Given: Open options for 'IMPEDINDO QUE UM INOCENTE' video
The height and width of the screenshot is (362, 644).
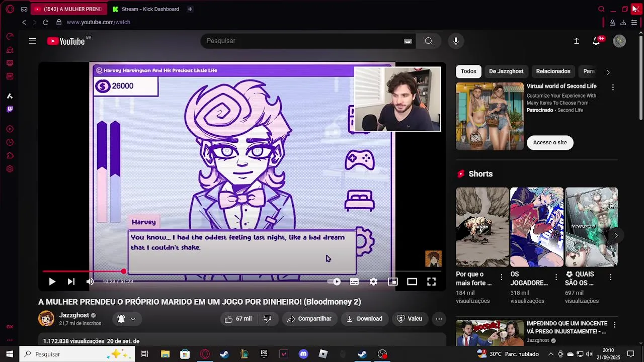Looking at the screenshot, I should pyautogui.click(x=614, y=325).
